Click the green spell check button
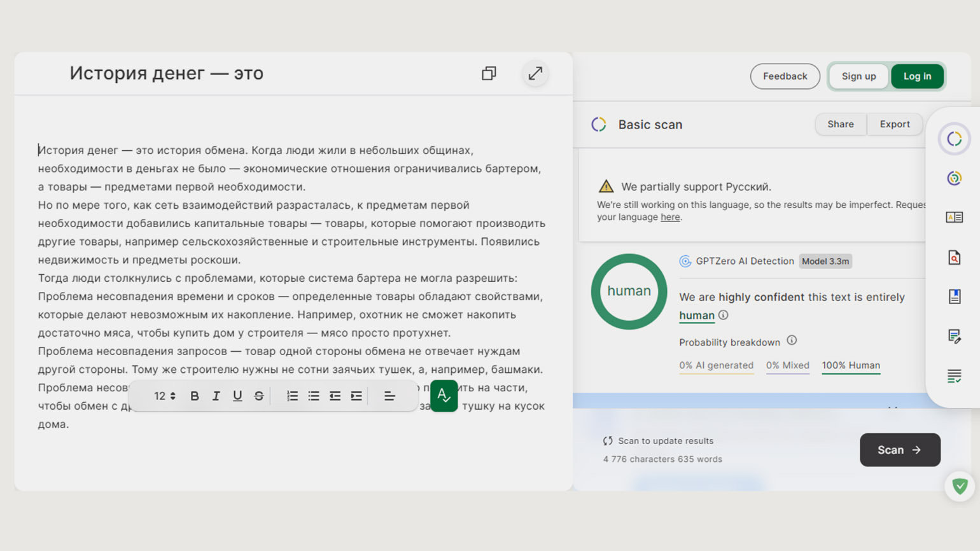Image resolution: width=980 pixels, height=551 pixels. coord(444,396)
